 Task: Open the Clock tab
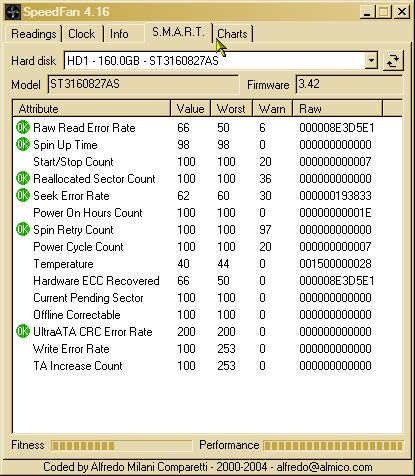(x=82, y=34)
